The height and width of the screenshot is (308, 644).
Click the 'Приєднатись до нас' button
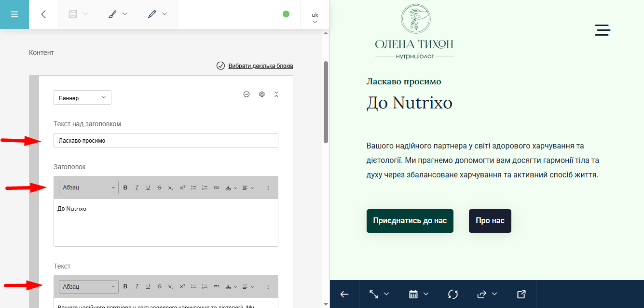click(410, 221)
